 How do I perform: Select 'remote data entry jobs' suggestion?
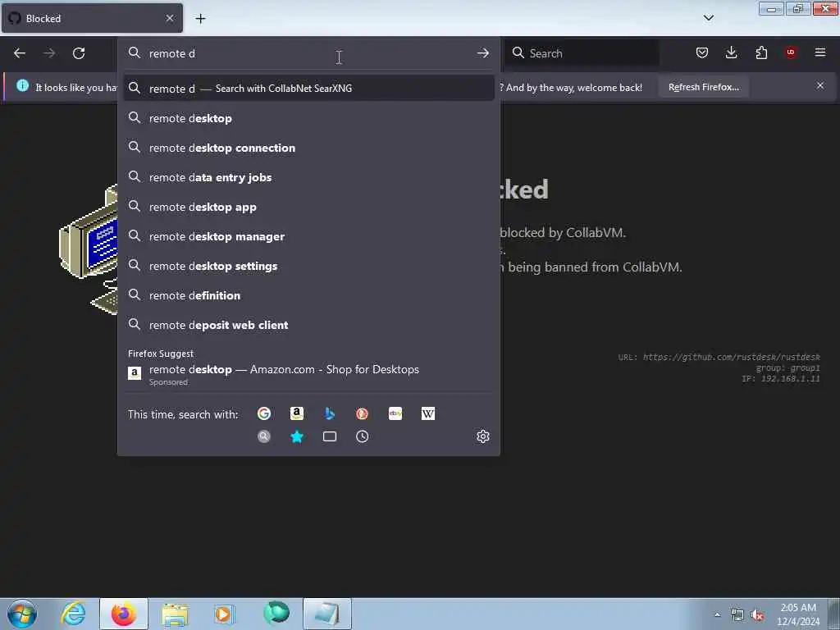tap(308, 177)
